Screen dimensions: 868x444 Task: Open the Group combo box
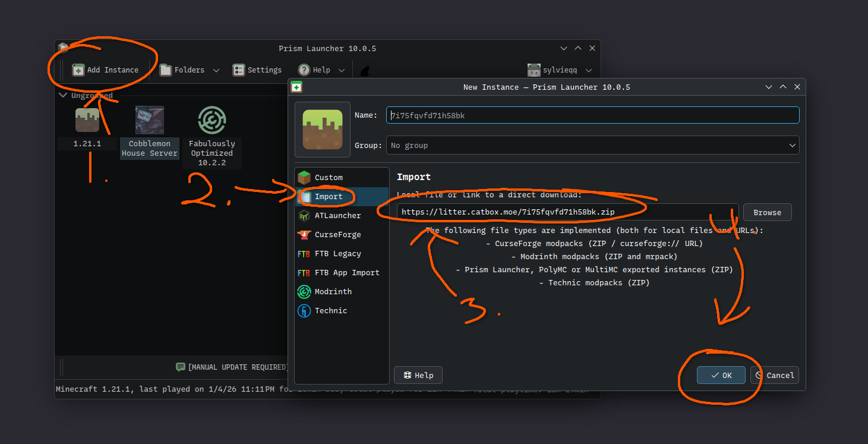tap(592, 145)
